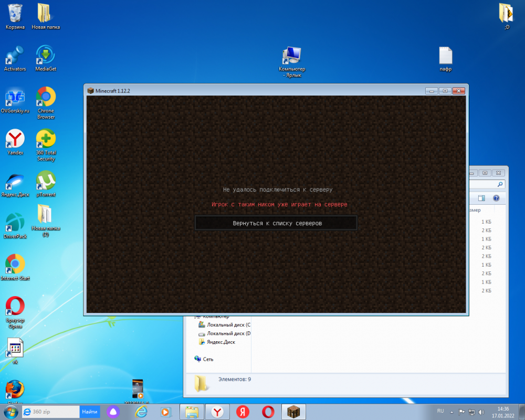Maximize the Explorer window behind Minecraft
This screenshot has height=420, width=525.
coord(485,173)
